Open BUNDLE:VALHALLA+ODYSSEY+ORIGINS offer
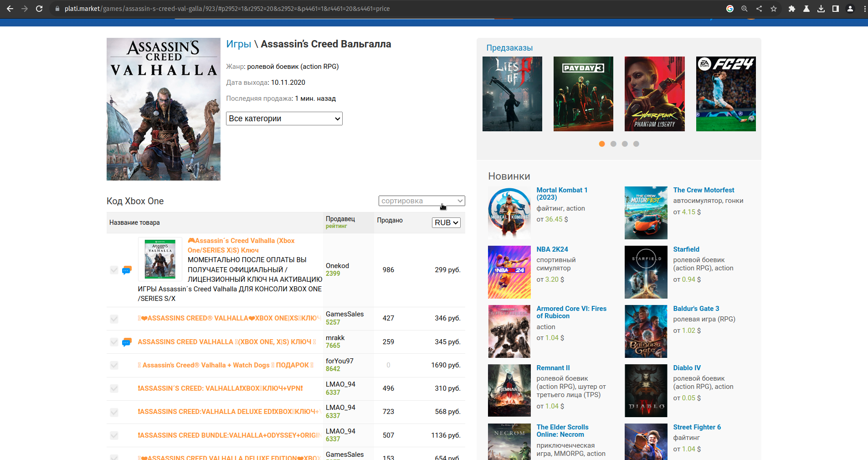 pyautogui.click(x=229, y=435)
